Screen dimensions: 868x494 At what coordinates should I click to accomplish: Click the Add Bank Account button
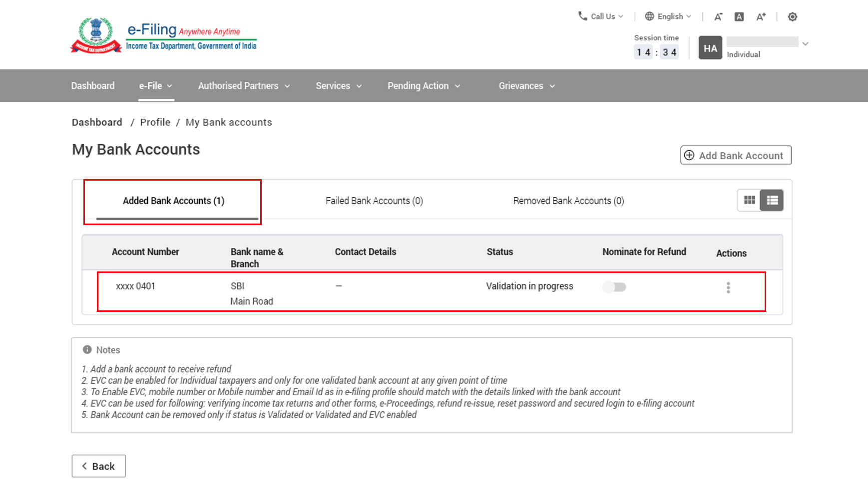[735, 155]
